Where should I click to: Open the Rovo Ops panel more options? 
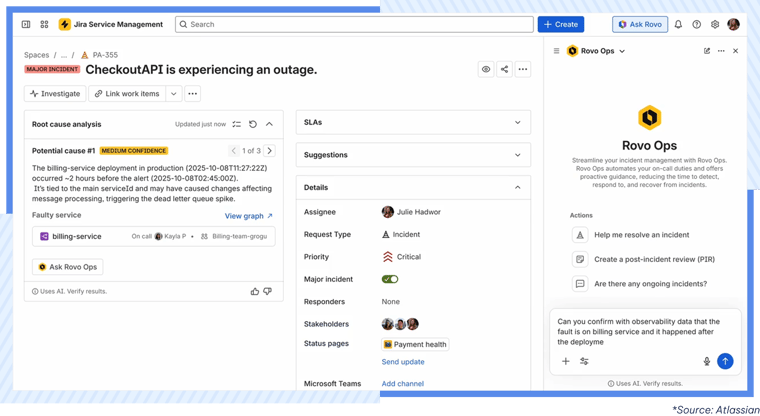[721, 51]
